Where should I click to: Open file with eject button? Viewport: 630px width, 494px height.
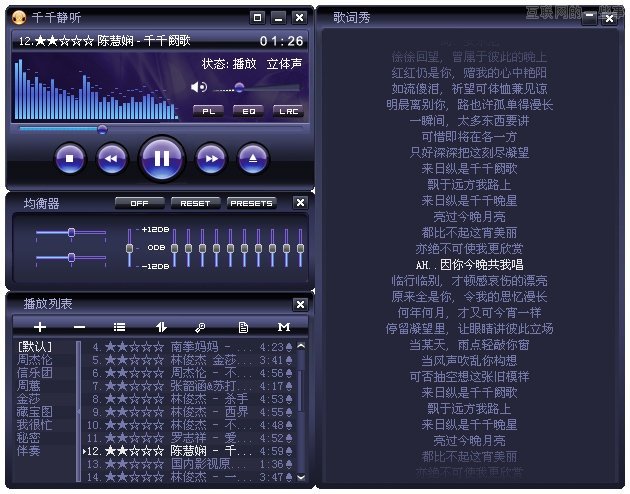pyautogui.click(x=253, y=159)
